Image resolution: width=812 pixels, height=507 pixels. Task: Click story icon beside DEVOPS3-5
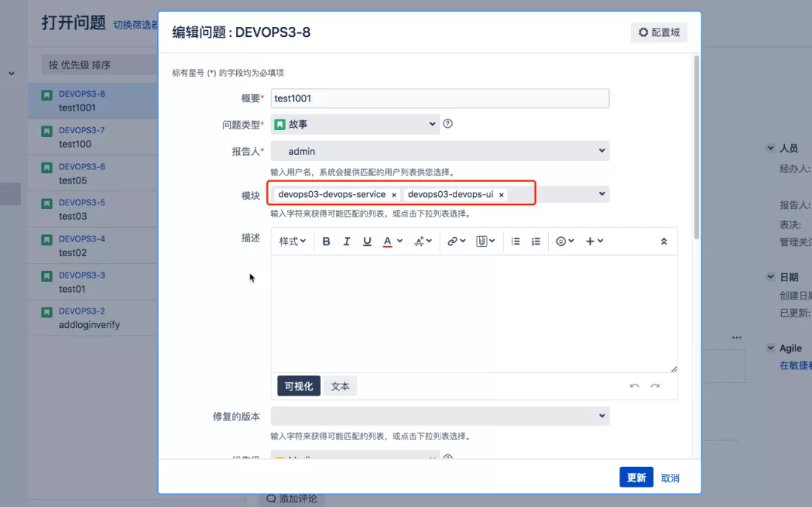(47, 204)
